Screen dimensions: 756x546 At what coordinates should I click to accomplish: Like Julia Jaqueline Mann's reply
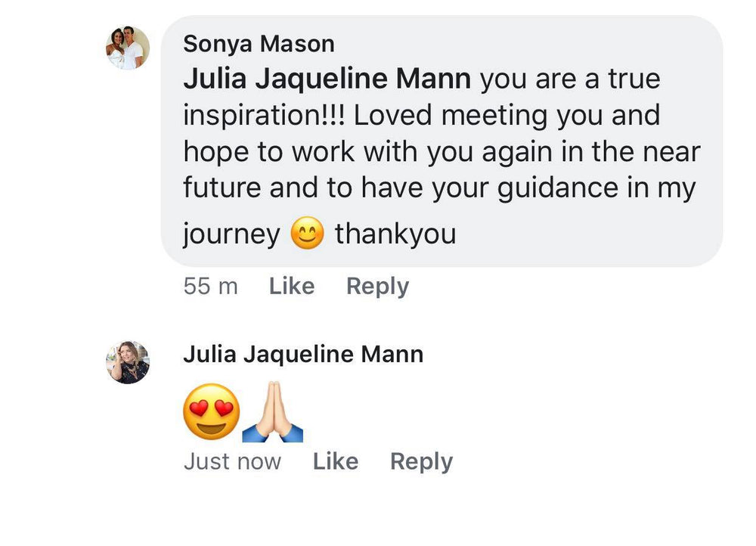click(x=336, y=461)
